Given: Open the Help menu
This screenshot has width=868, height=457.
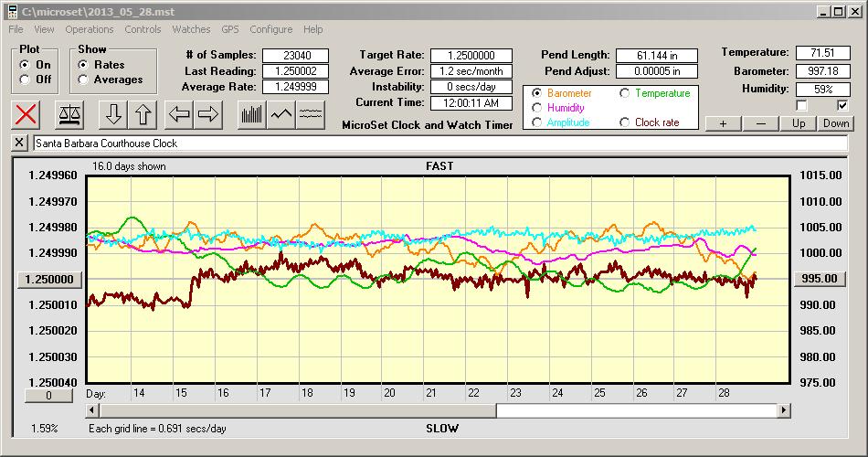Looking at the screenshot, I should tap(312, 29).
